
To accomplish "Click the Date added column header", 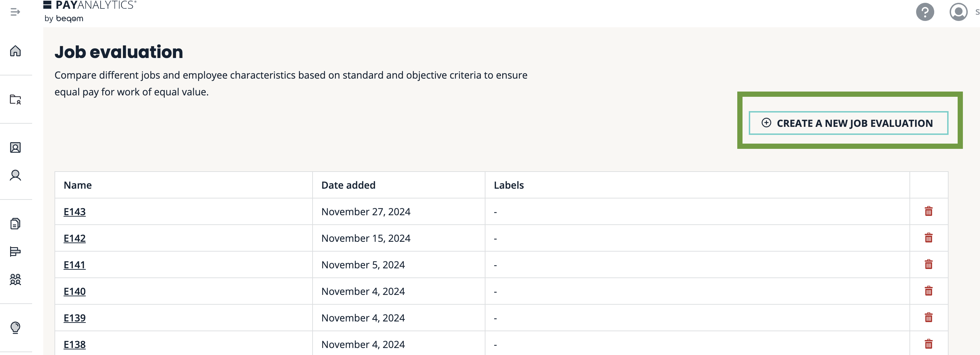I will [348, 185].
